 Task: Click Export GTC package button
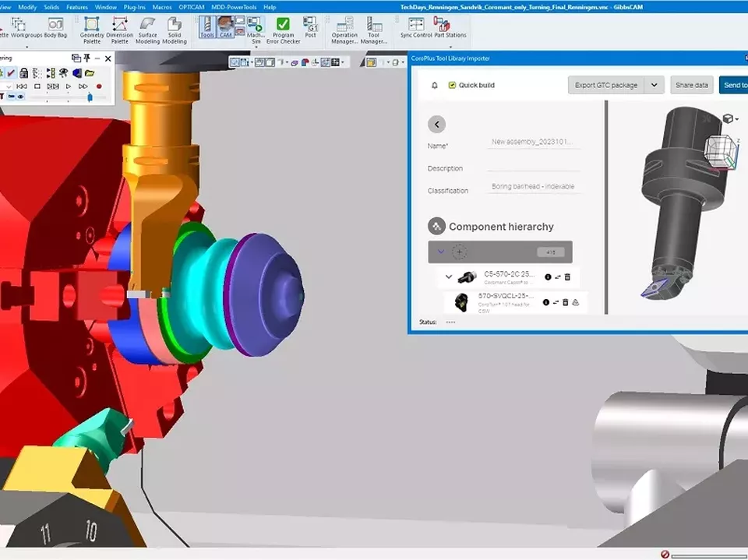point(606,85)
